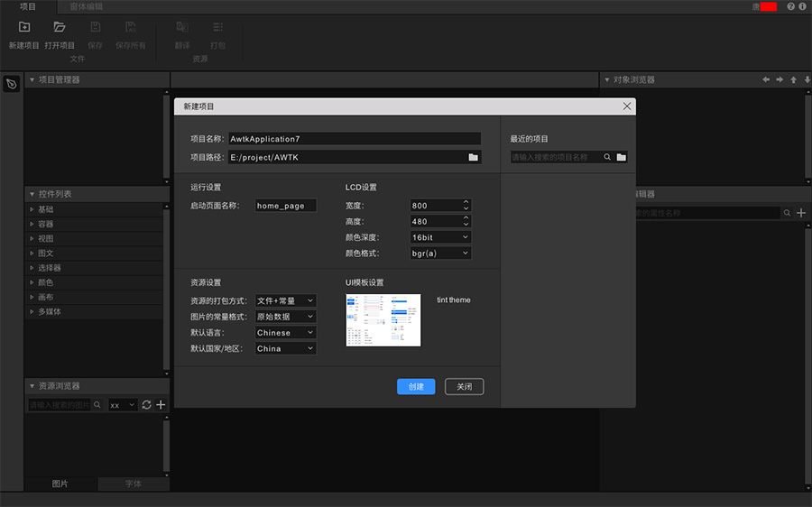This screenshot has height=507, width=812.
Task: Open the color format bgr(a) dropdown
Action: click(x=440, y=253)
